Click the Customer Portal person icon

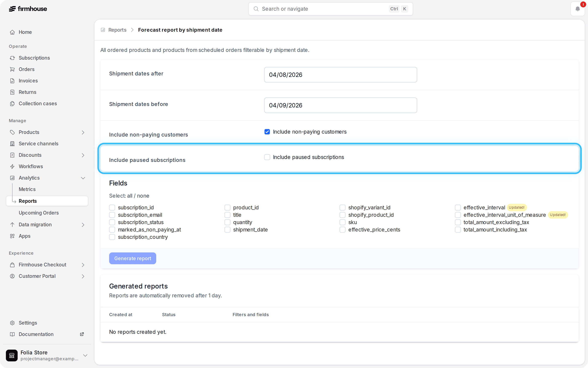(12, 276)
